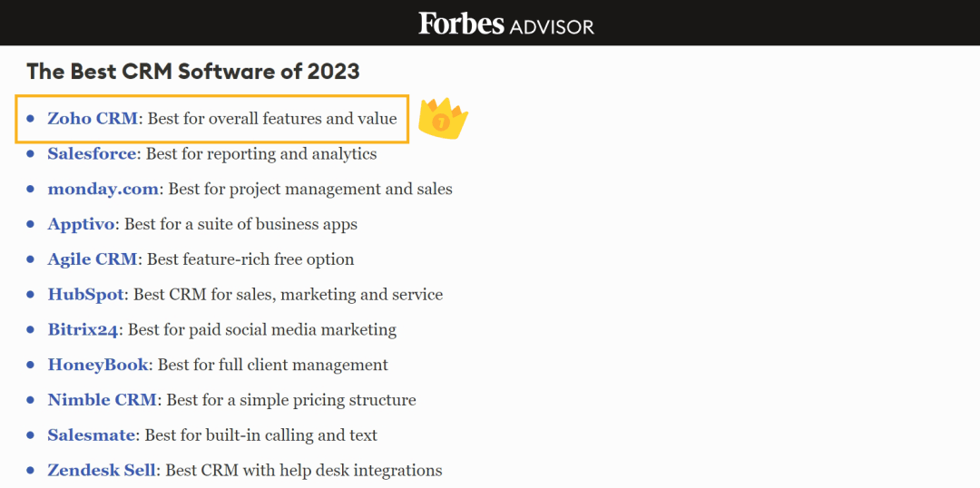Click the Forbes Advisor logo
980x488 pixels.
pos(505,24)
